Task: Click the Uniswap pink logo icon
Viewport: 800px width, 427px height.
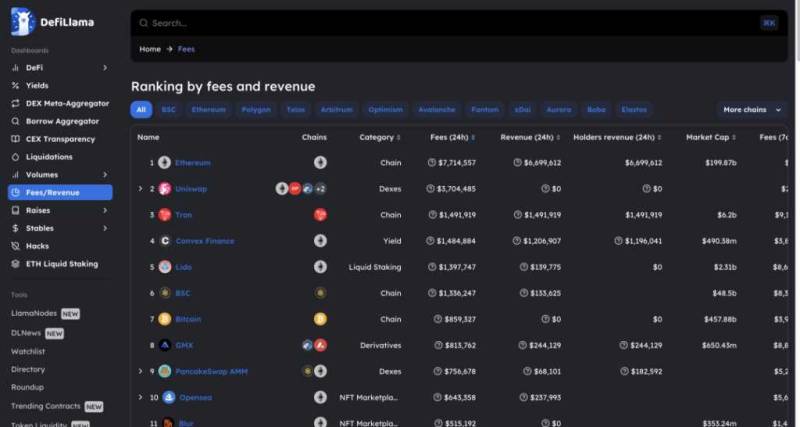Action: (x=164, y=189)
